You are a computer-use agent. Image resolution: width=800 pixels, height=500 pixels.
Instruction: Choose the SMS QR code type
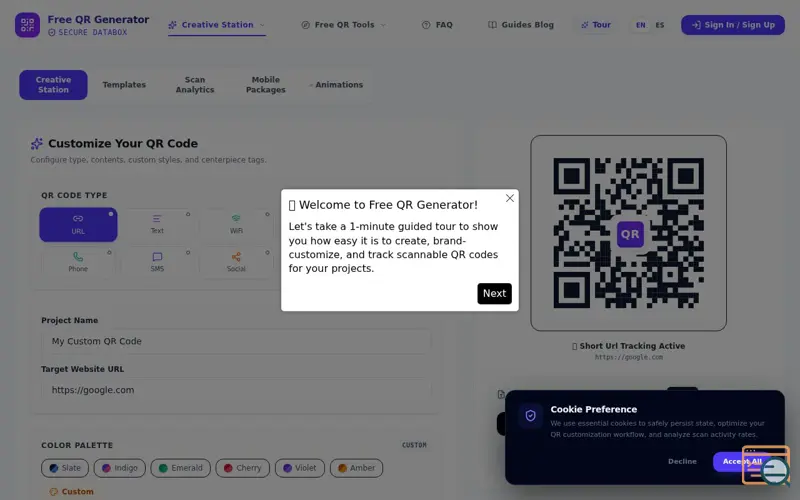(157, 262)
